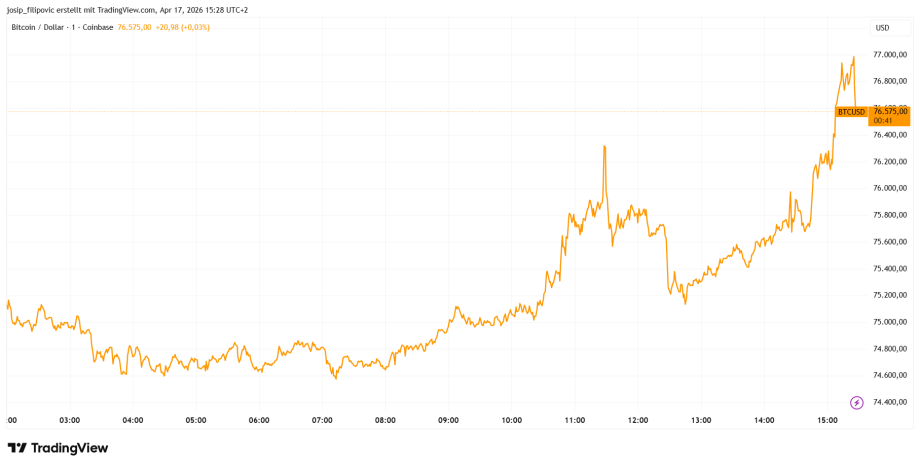This screenshot has width=920, height=467.
Task: Click the josip_filipovic author caption text
Action: pos(127,9)
